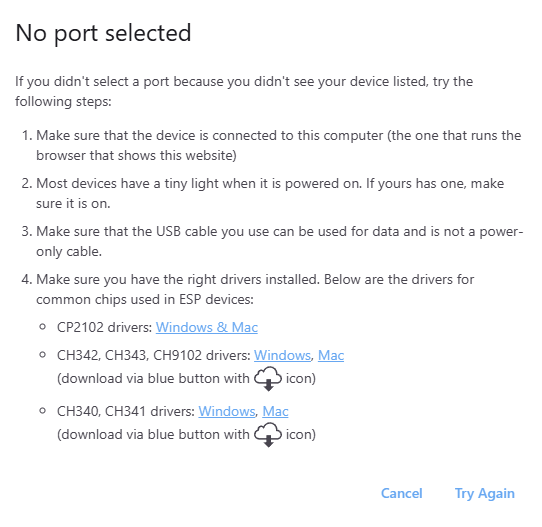Viewport: 542px width, 527px height.
Task: Click cloud download icon under CH340 drivers
Action: (x=268, y=434)
